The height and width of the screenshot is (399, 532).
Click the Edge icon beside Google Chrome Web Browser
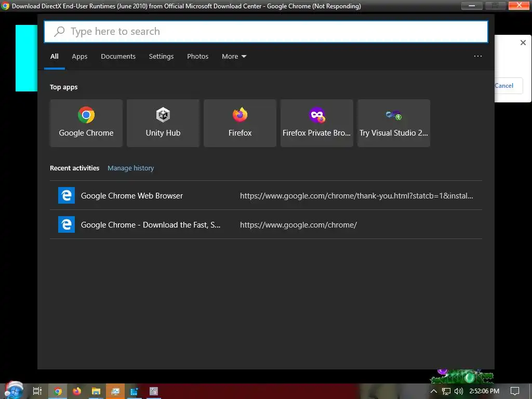(66, 195)
